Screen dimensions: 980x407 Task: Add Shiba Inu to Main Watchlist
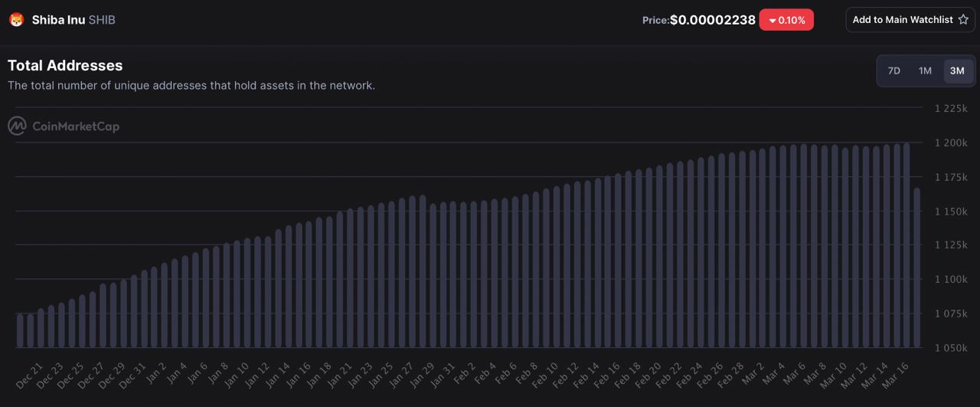(x=910, y=19)
